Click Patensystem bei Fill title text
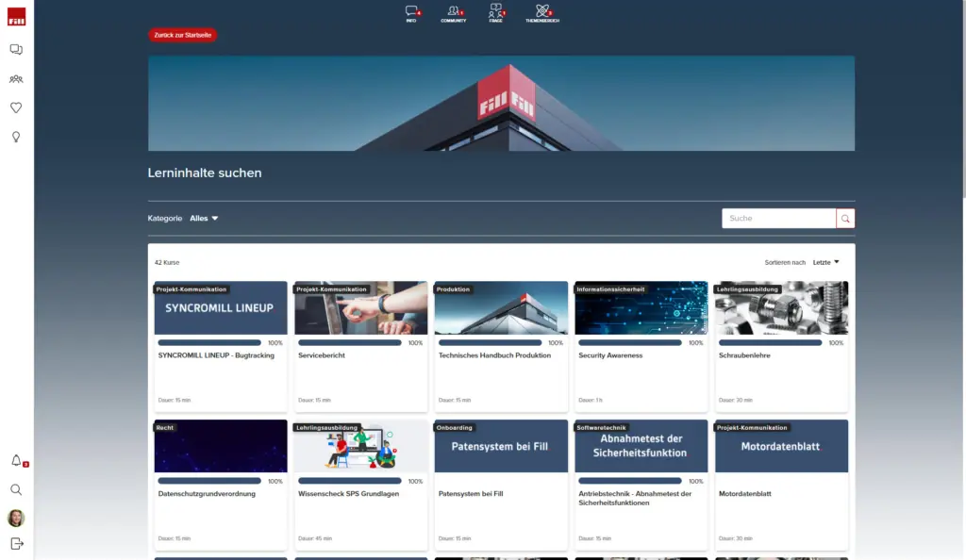Screen dimensions: 966x560 (x=471, y=494)
